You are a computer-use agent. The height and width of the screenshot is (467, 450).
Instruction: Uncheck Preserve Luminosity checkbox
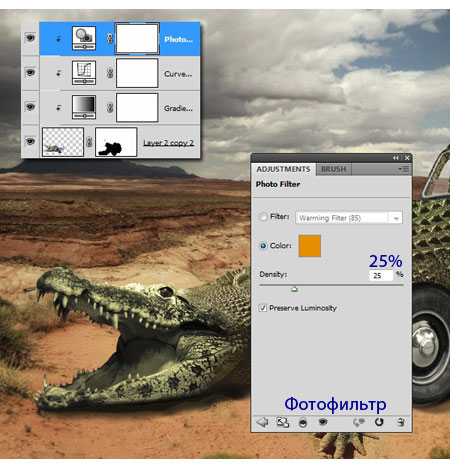263,308
